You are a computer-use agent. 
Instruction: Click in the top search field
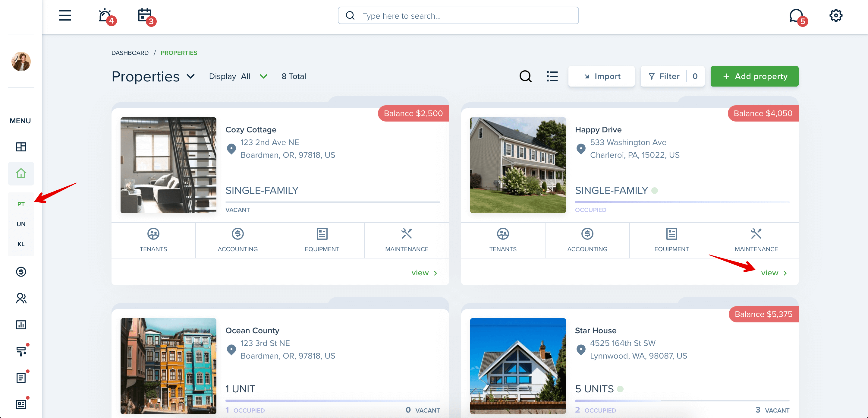(458, 15)
